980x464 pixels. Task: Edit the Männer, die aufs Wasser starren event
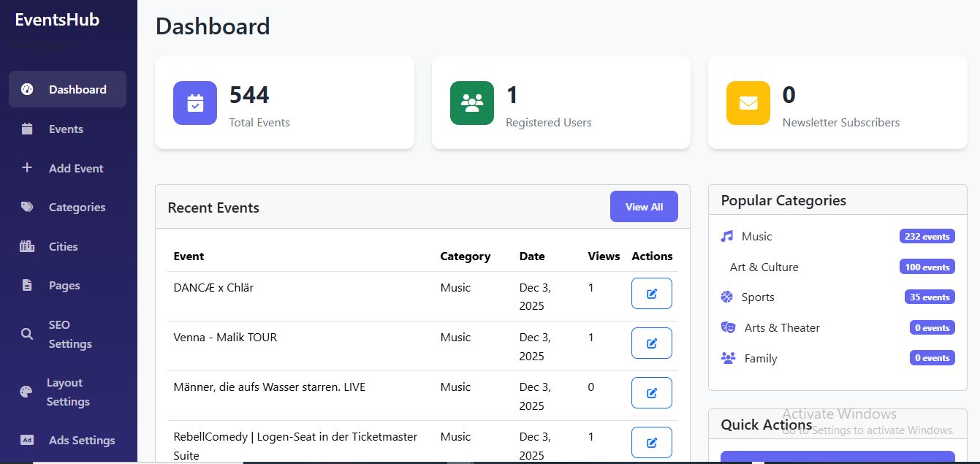click(x=651, y=393)
